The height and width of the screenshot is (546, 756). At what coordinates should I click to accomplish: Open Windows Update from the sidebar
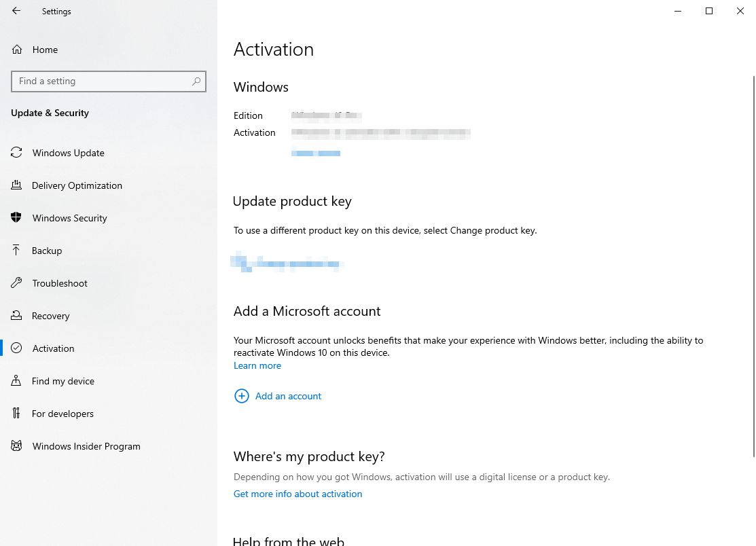[x=16, y=153]
